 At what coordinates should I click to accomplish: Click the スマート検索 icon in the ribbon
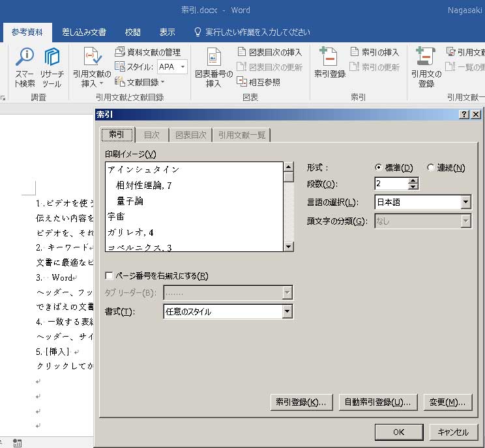point(25,59)
